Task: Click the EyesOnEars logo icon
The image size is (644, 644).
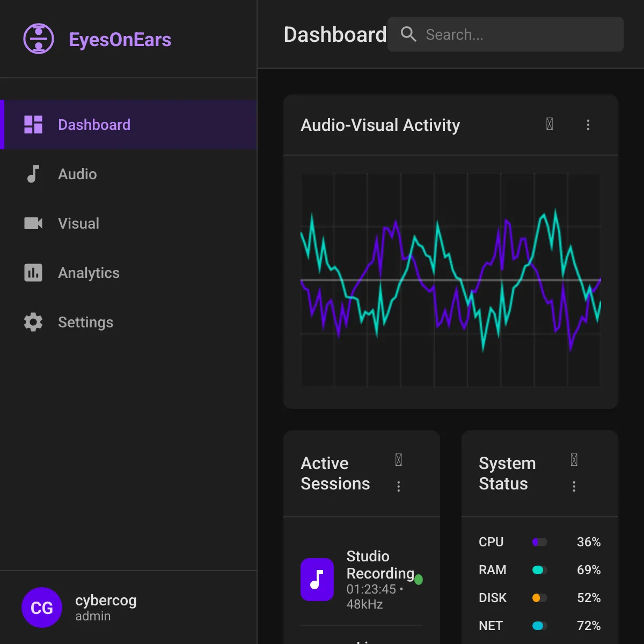Action: click(39, 39)
